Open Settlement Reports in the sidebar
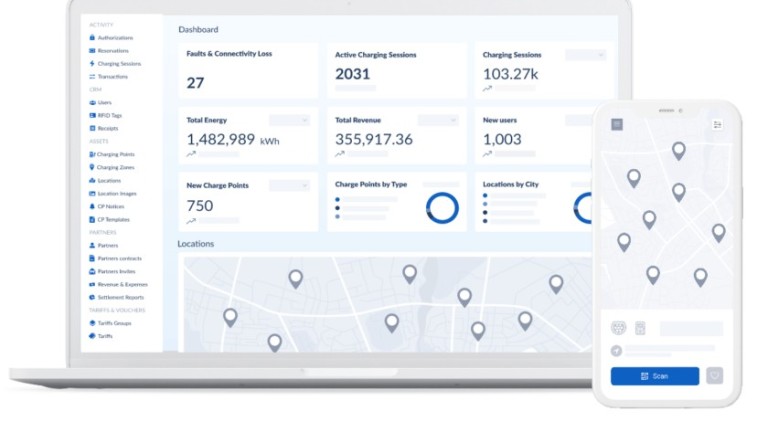This screenshot has width=768, height=432. [120, 297]
